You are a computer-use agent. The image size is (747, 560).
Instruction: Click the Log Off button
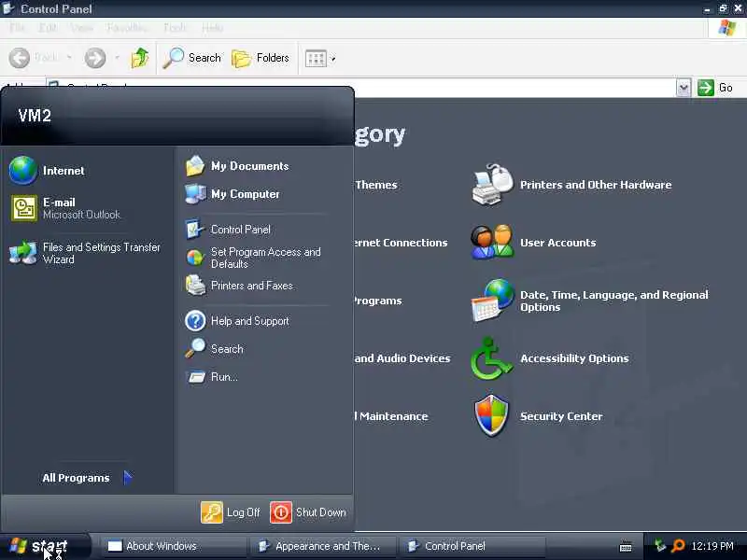click(231, 512)
